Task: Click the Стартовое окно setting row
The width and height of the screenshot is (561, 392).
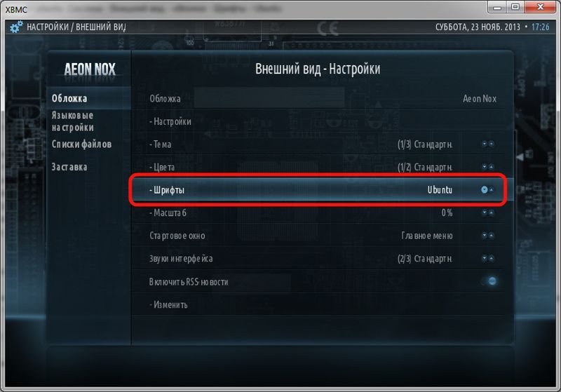Action: coord(318,236)
